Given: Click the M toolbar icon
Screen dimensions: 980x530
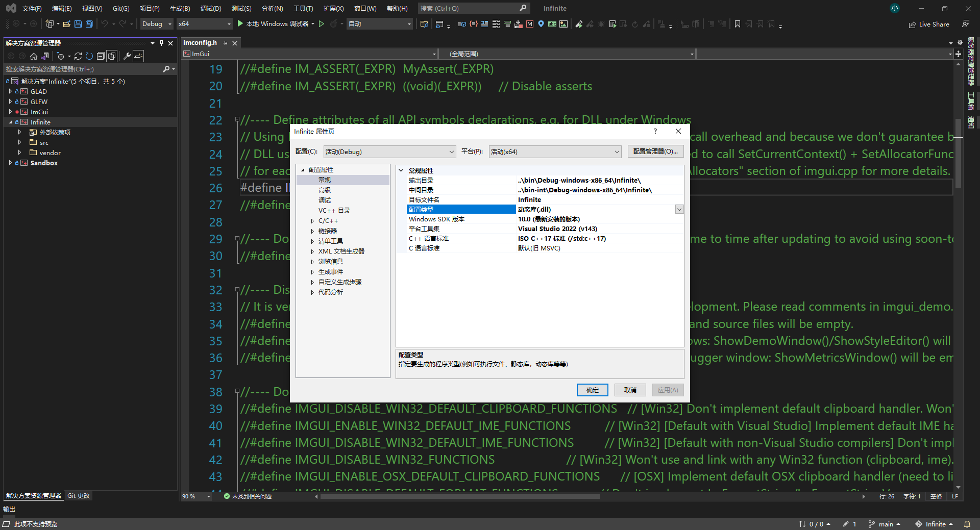Looking at the screenshot, I should tap(530, 24).
